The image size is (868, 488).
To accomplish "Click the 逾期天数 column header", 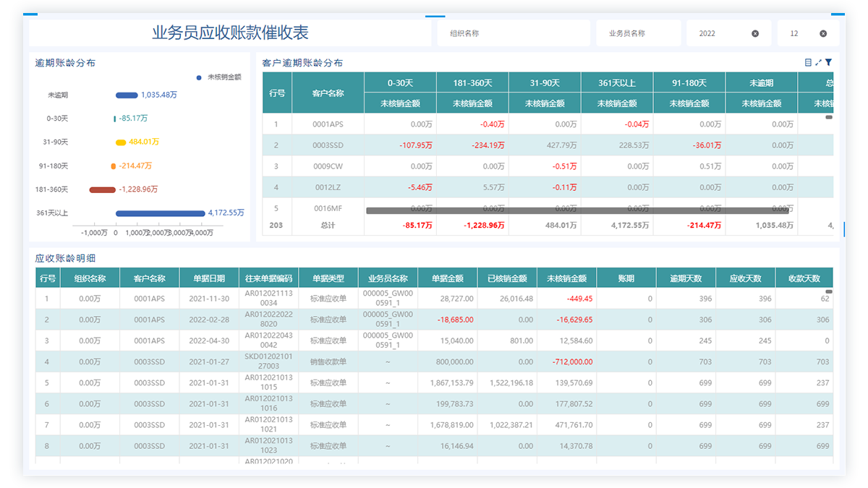I will [x=686, y=278].
